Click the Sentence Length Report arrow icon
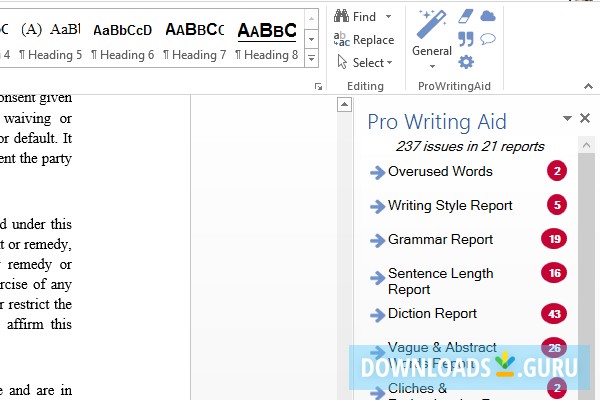Screen dimensions: 600x400 (x=377, y=278)
